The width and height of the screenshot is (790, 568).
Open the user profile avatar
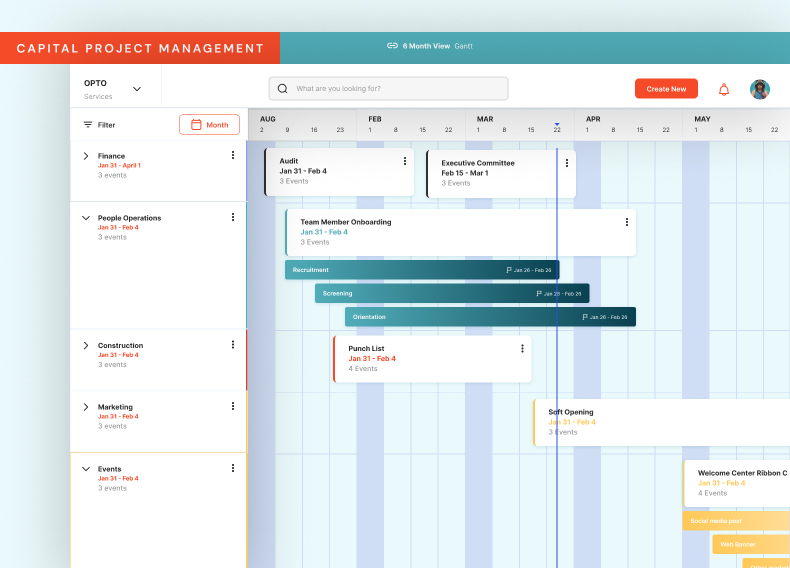point(760,89)
